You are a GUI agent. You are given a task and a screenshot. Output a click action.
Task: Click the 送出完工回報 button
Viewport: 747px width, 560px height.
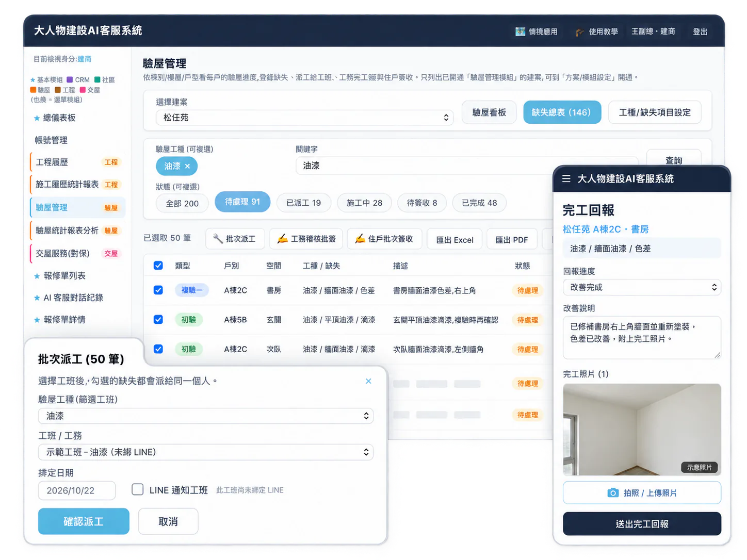pyautogui.click(x=642, y=524)
